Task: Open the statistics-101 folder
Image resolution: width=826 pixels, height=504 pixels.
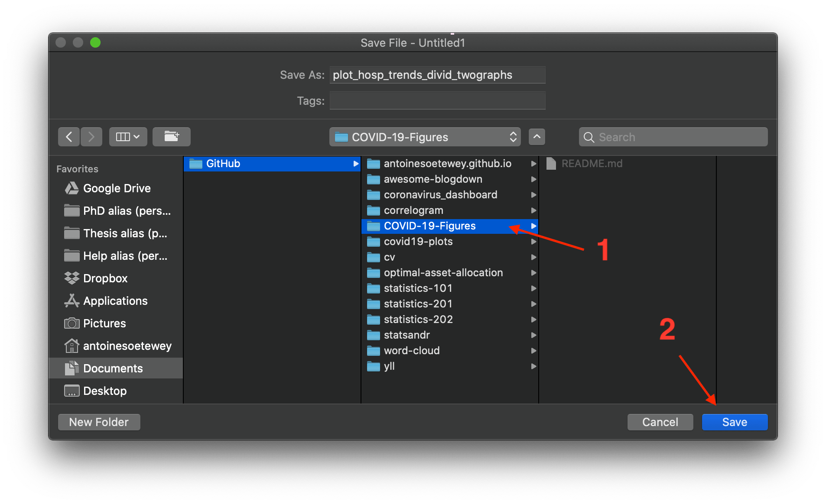Action: pos(450,288)
